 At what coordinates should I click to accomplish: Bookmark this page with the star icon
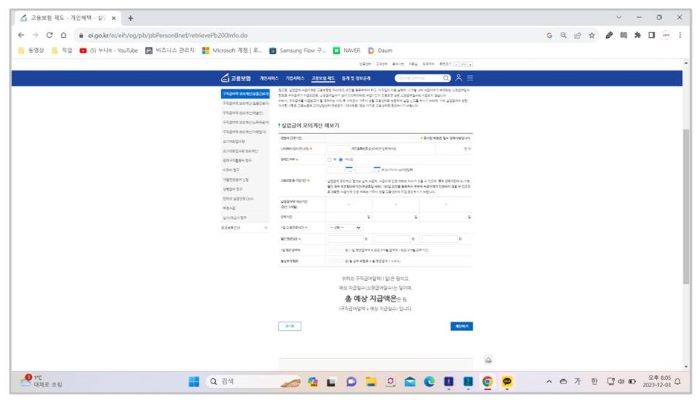click(x=592, y=35)
